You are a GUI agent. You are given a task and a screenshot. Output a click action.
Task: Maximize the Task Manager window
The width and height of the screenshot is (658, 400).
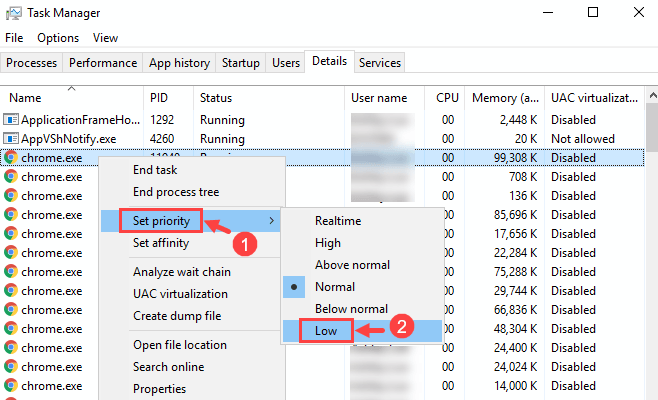point(593,12)
